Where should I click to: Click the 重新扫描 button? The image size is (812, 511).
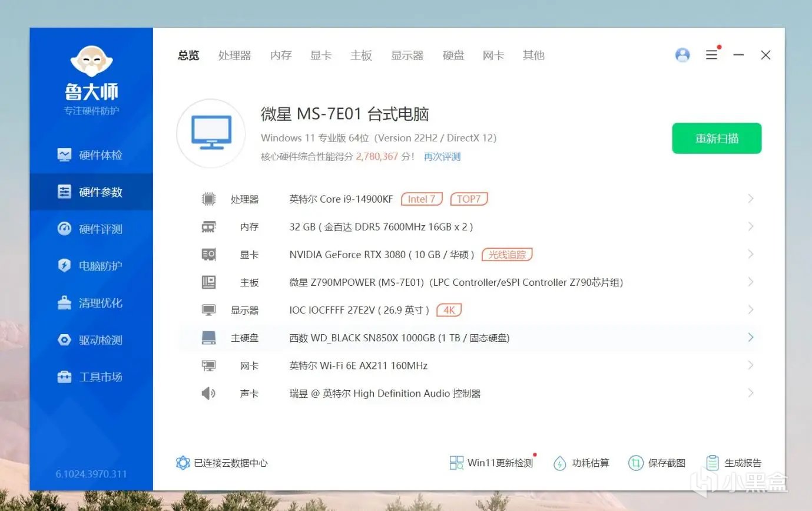[717, 139]
